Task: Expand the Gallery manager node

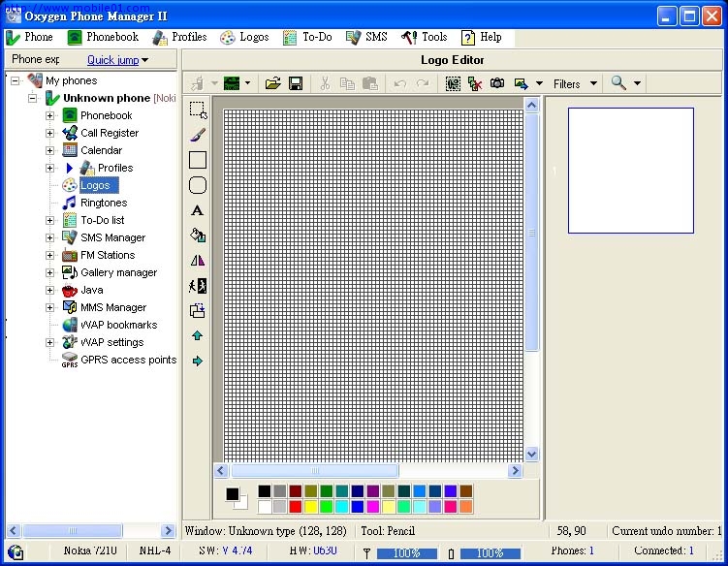Action: click(x=49, y=272)
